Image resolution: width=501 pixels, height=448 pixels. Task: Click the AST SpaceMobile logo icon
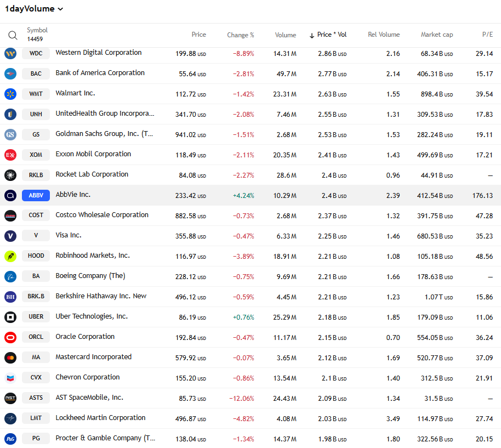pos(10,398)
